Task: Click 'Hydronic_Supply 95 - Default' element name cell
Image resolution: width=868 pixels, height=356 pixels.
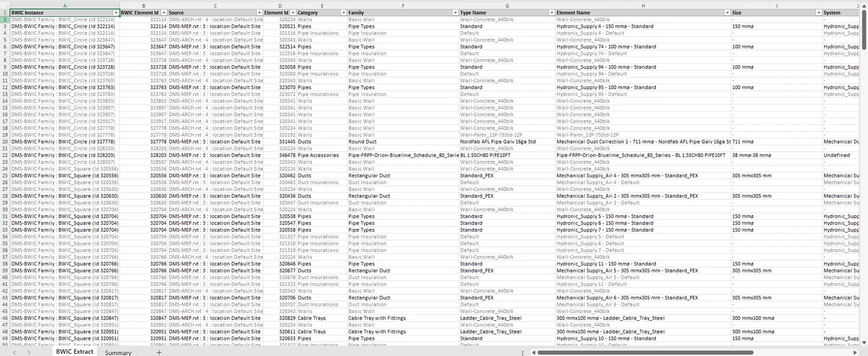Action: coord(643,94)
